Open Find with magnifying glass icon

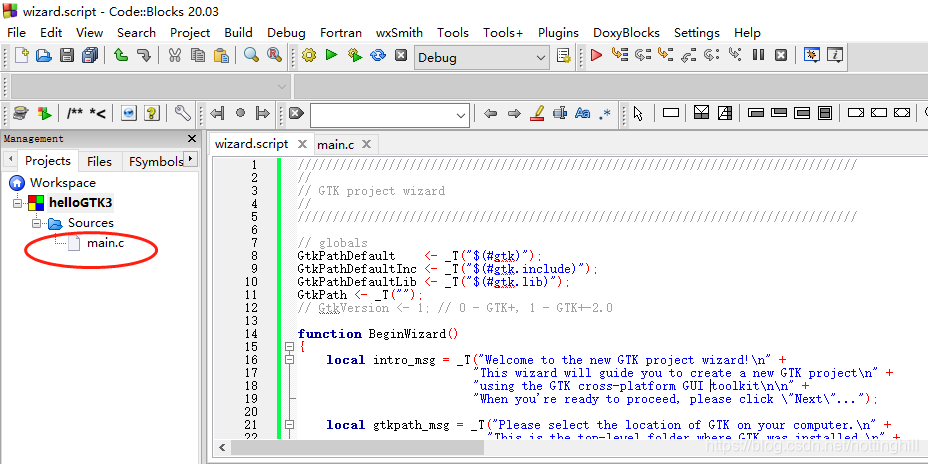[252, 56]
